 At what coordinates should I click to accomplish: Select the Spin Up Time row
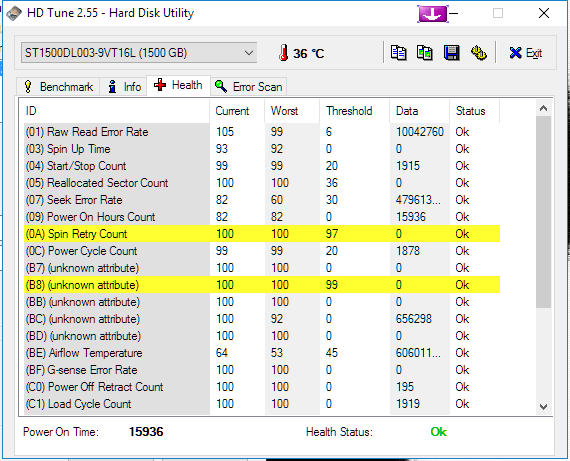(x=262, y=149)
